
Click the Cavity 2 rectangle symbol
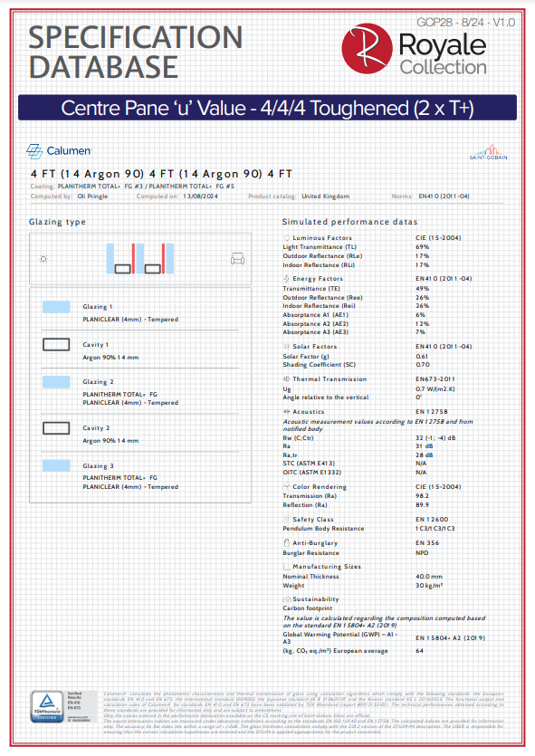(56, 428)
